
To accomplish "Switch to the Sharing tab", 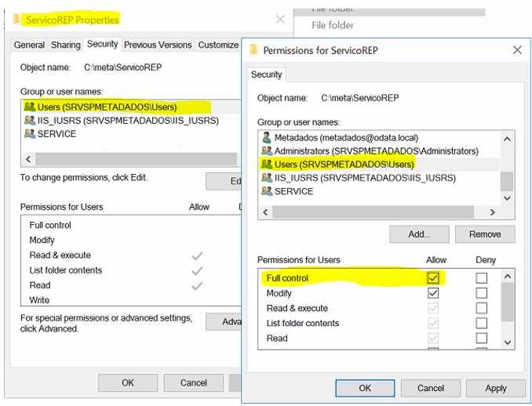I will pos(66,45).
